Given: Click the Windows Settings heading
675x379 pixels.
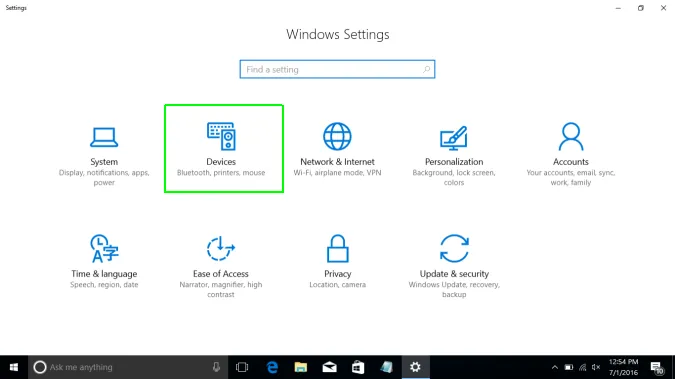Looking at the screenshot, I should click(338, 34).
